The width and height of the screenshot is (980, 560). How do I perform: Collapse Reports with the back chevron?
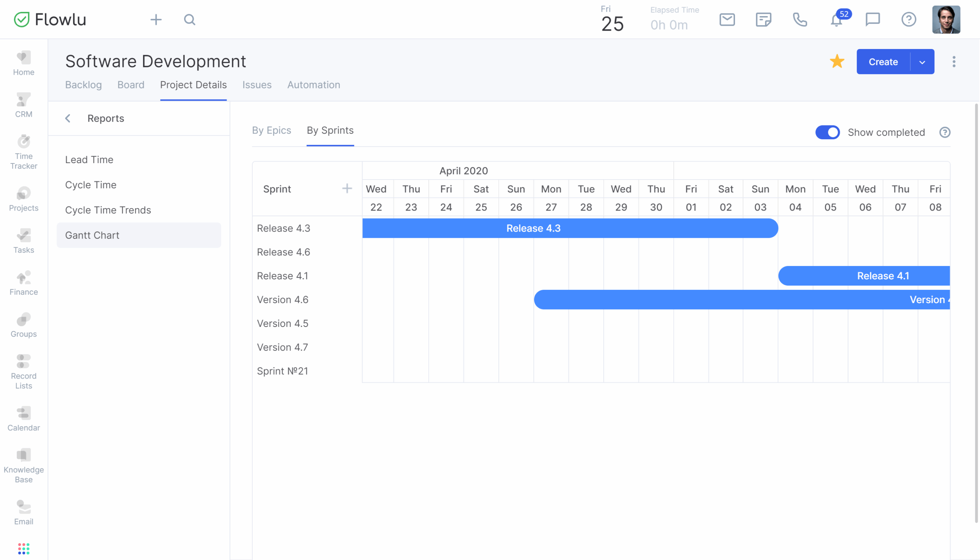click(68, 118)
